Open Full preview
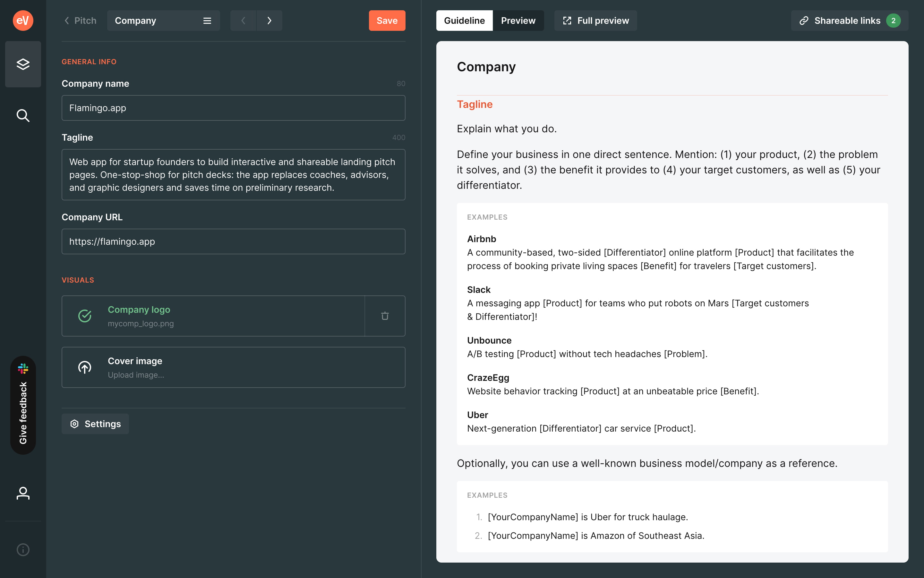Image resolution: width=924 pixels, height=578 pixels. (x=596, y=21)
